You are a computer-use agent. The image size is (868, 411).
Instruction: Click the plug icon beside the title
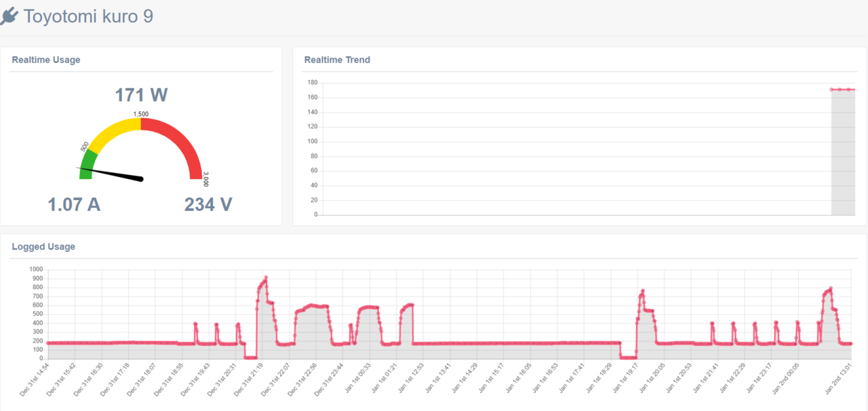coord(9,16)
